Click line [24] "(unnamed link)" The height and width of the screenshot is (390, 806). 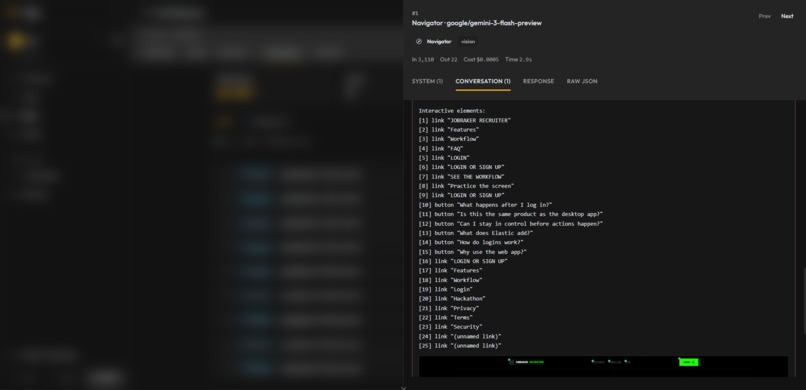coord(460,337)
